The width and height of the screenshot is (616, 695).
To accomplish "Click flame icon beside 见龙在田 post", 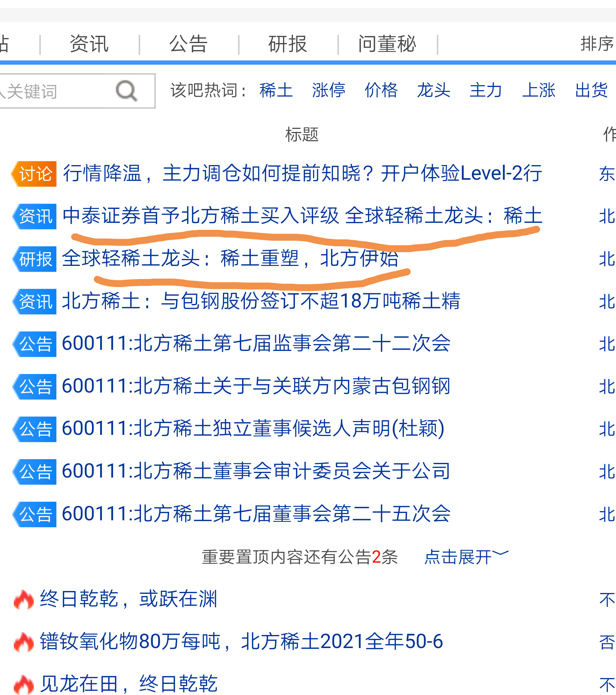I will coord(23,685).
